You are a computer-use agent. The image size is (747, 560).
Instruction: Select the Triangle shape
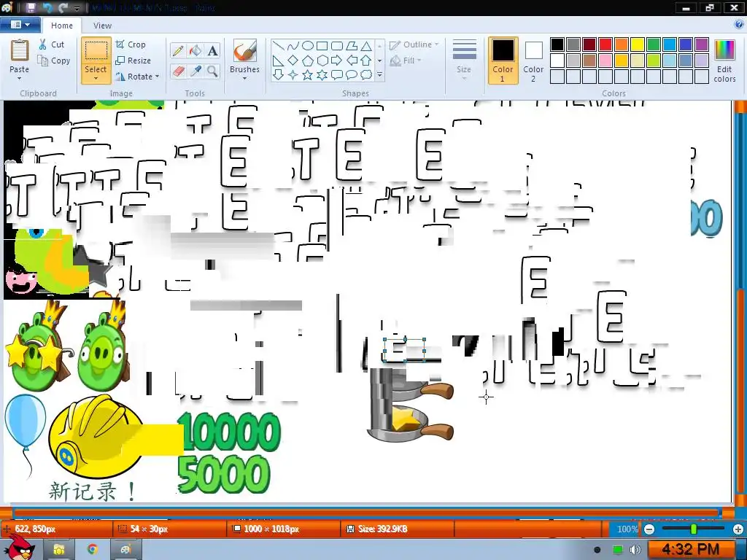tap(366, 46)
